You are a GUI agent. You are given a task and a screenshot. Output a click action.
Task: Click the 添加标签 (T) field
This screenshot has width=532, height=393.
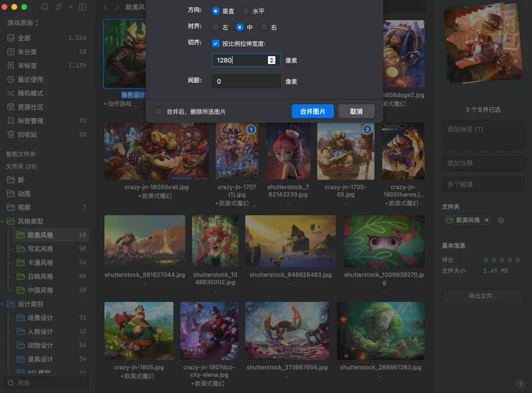point(483,135)
